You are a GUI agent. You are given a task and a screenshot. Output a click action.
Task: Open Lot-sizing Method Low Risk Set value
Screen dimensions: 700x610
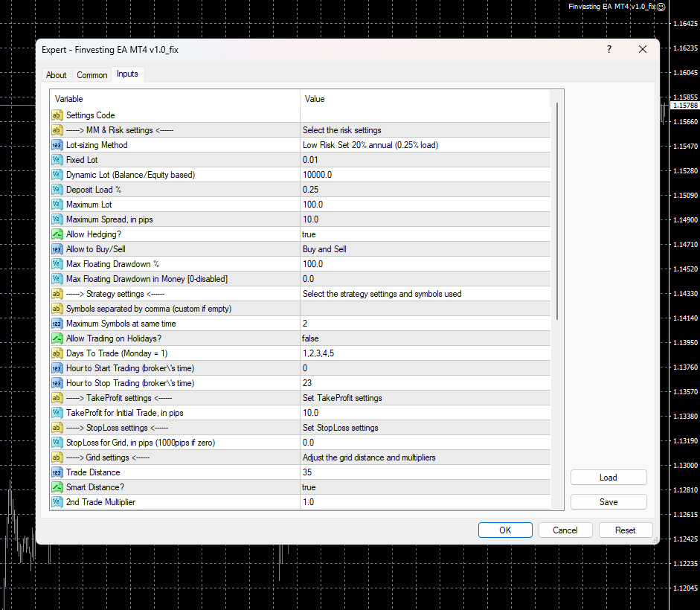click(426, 145)
